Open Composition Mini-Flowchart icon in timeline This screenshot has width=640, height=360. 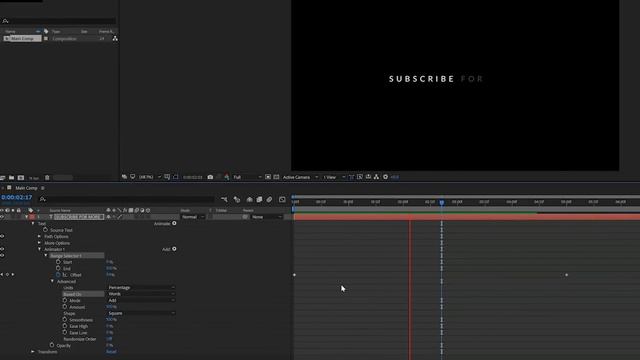click(224, 199)
